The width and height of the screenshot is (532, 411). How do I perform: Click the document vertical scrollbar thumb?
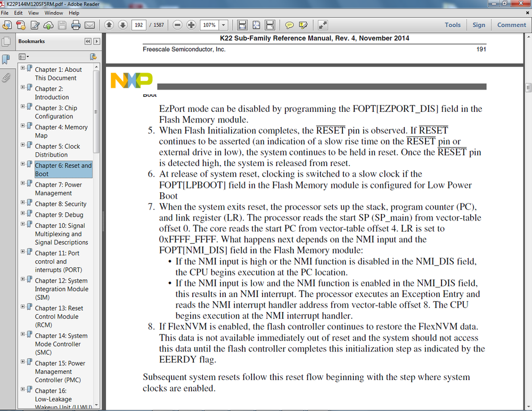(x=528, y=87)
